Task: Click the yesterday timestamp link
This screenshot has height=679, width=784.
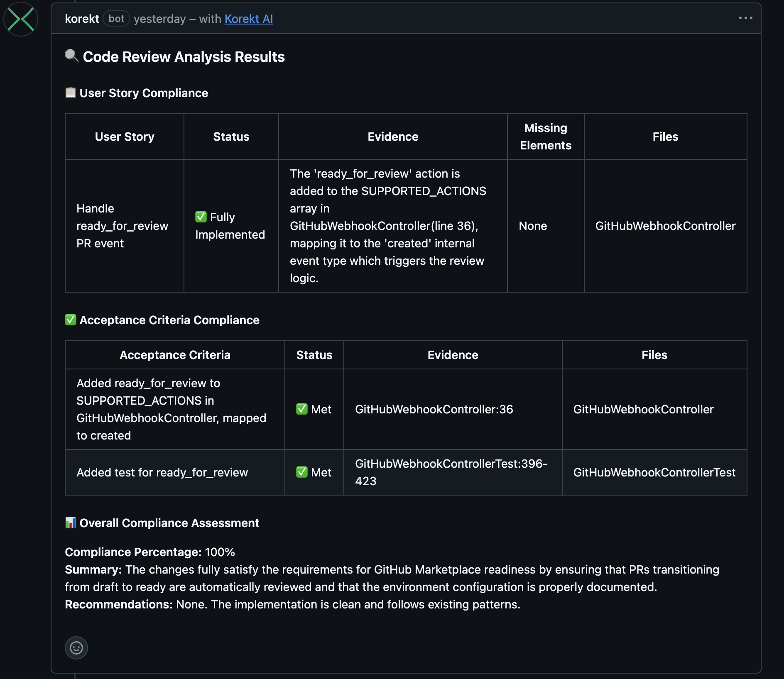Action: 159,19
